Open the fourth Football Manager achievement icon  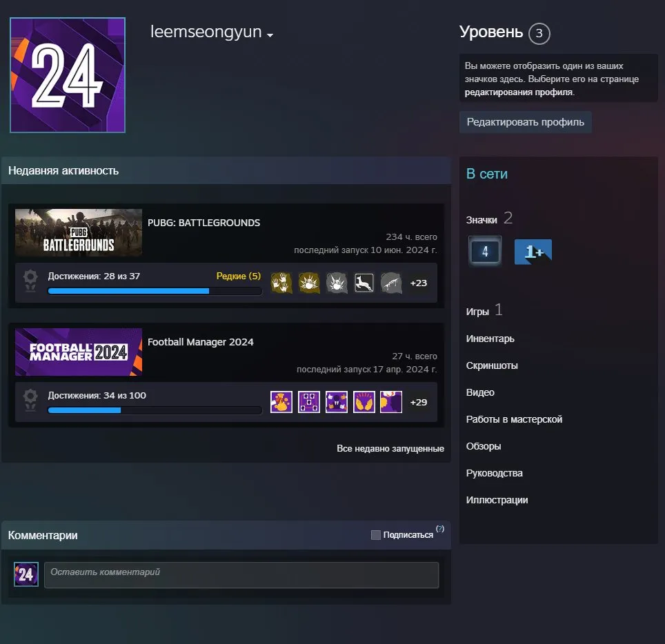(x=364, y=402)
